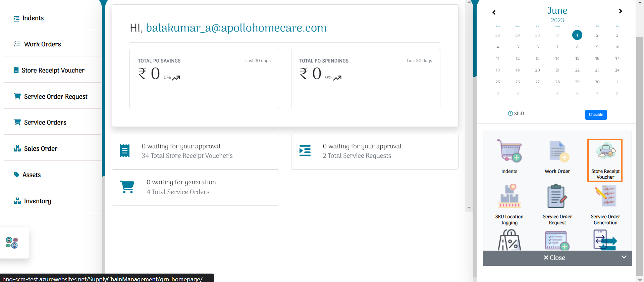Viewport: 644px width, 282px height.
Task: Open Indents in the sidebar
Action: coord(29,18)
